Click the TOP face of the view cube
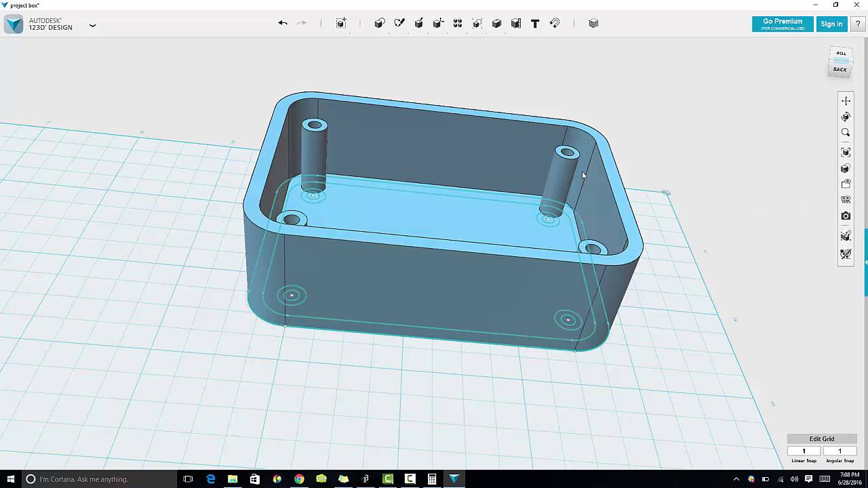 [841, 54]
